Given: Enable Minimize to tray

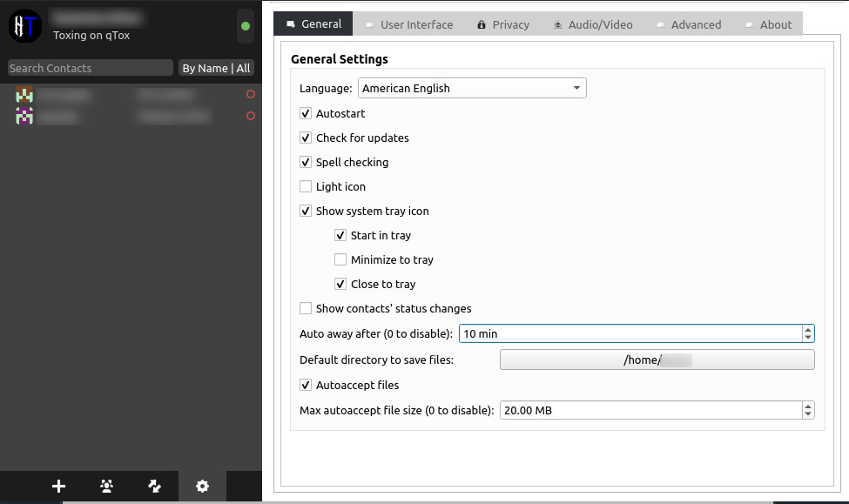Looking at the screenshot, I should [340, 259].
